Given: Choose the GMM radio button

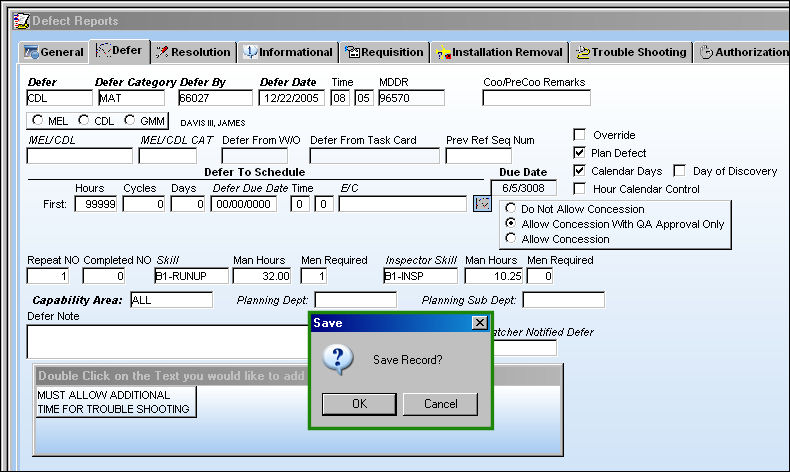Looking at the screenshot, I should (x=129, y=120).
